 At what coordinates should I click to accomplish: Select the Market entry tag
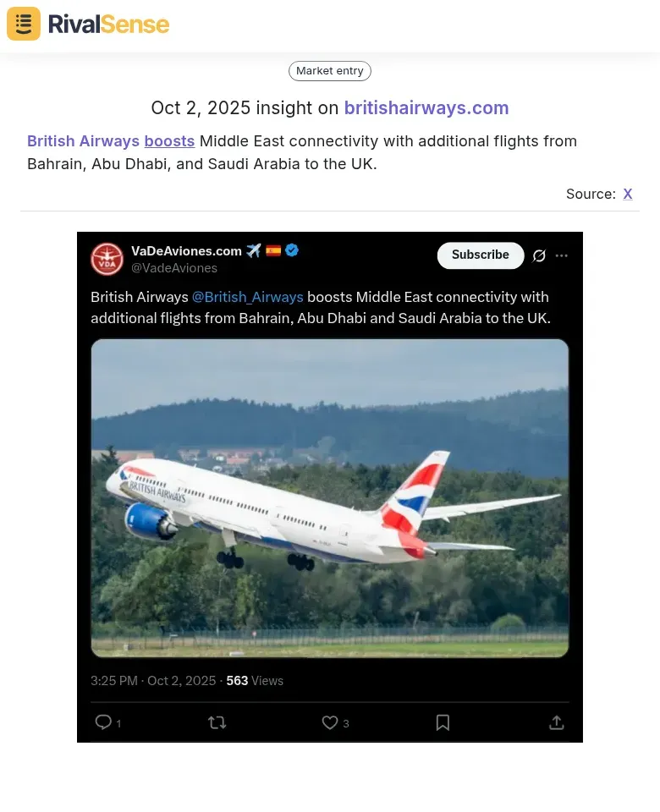click(x=330, y=71)
